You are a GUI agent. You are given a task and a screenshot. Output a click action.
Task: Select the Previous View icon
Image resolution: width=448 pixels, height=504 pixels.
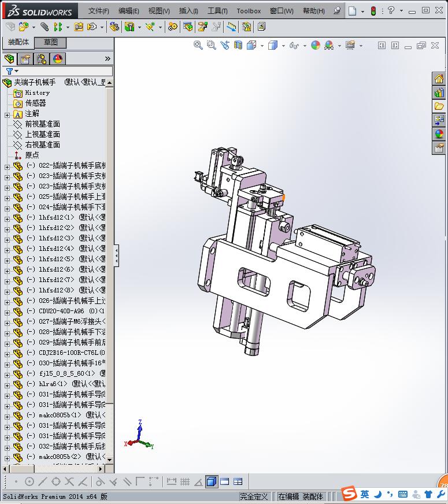pos(225,45)
